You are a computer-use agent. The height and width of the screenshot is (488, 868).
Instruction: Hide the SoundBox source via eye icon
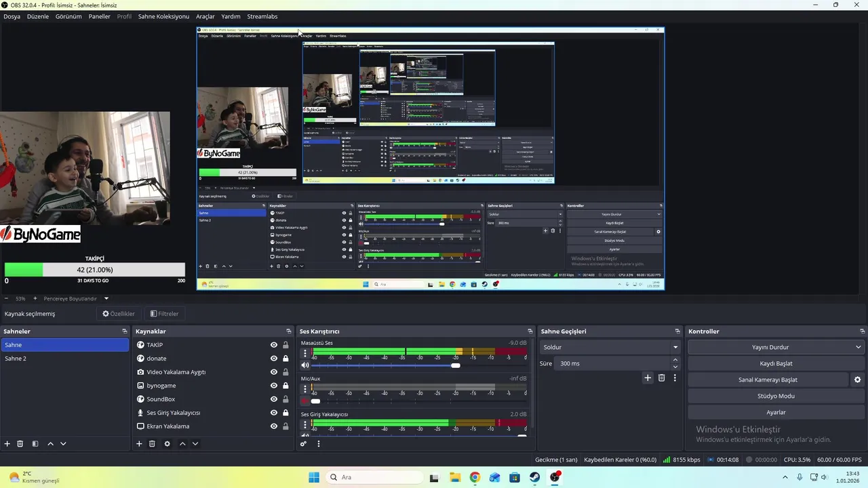pyautogui.click(x=274, y=399)
